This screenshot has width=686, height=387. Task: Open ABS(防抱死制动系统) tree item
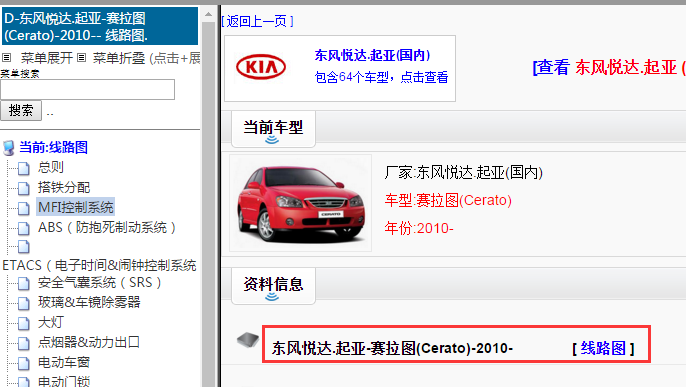pyautogui.click(x=107, y=227)
